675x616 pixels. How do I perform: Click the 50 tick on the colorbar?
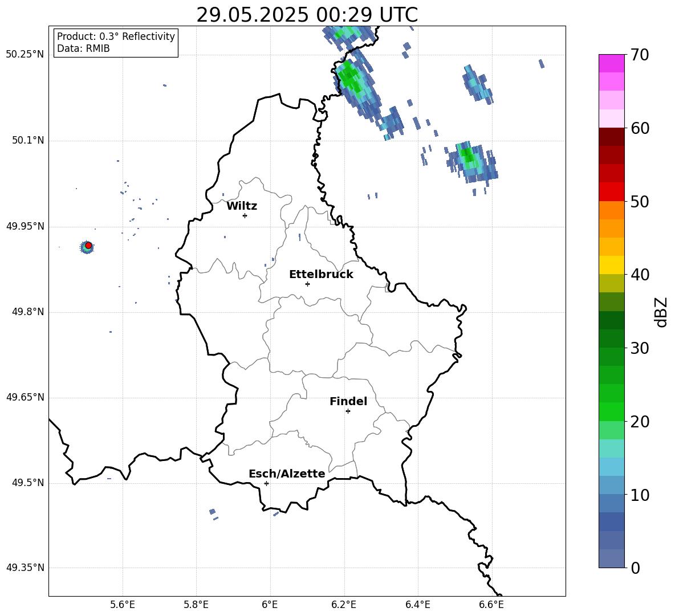(x=640, y=201)
